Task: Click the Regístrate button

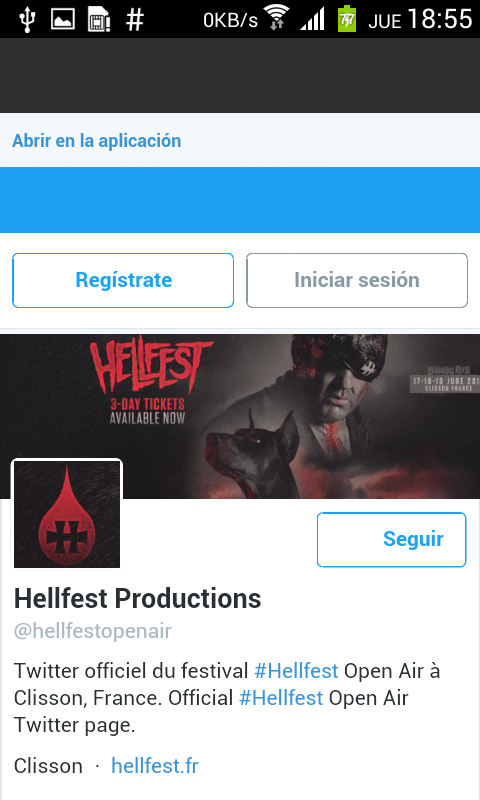Action: point(123,280)
